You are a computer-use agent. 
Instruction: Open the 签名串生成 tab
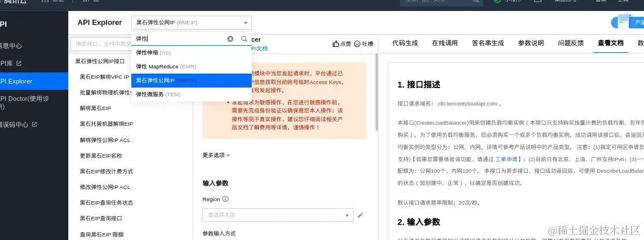pyautogui.click(x=488, y=43)
